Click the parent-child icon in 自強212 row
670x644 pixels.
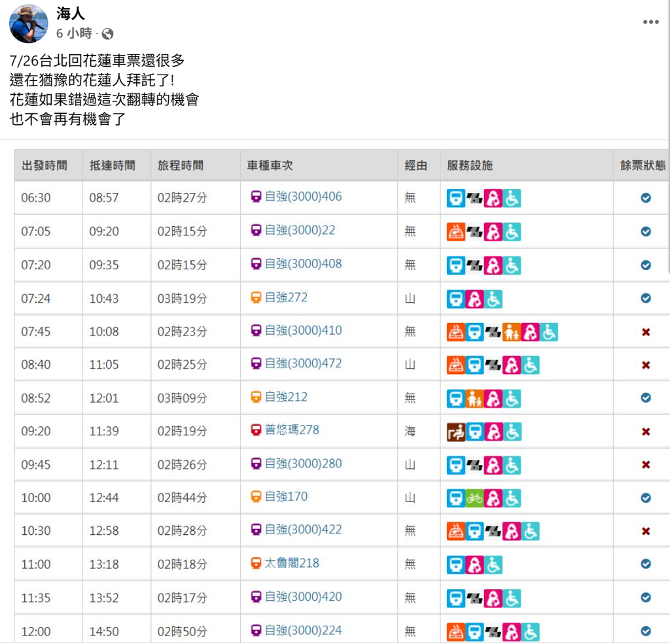[474, 399]
